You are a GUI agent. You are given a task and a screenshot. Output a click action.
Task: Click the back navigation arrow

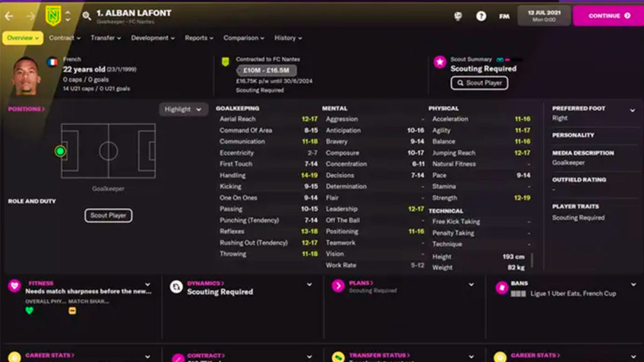[x=8, y=14]
